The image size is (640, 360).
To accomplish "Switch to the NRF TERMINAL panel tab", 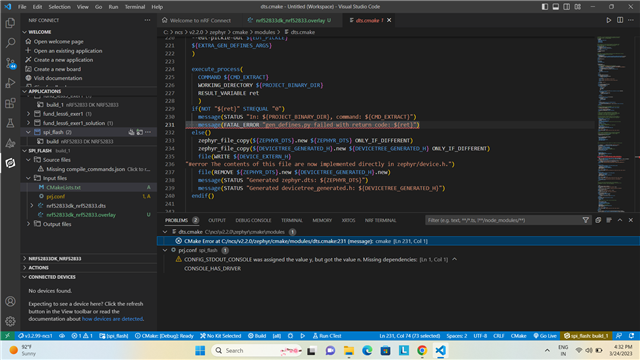I will [x=380, y=220].
